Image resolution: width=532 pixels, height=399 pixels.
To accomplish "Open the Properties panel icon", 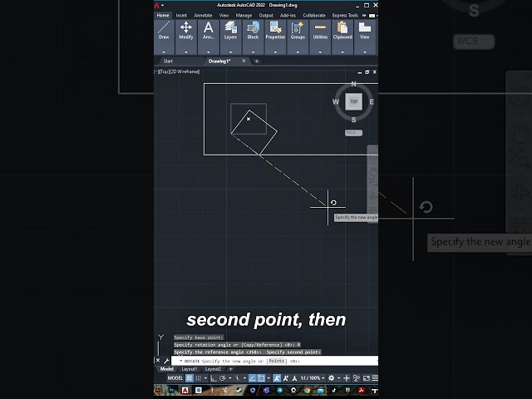I will [x=275, y=27].
